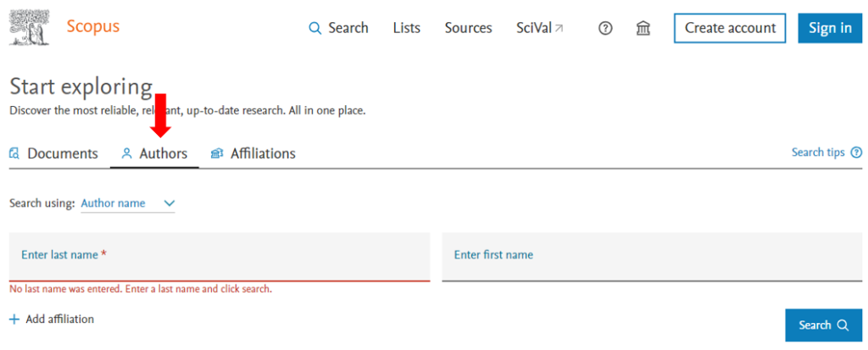This screenshot has width=868, height=350.
Task: Click the plus Add affiliation option
Action: pos(52,319)
